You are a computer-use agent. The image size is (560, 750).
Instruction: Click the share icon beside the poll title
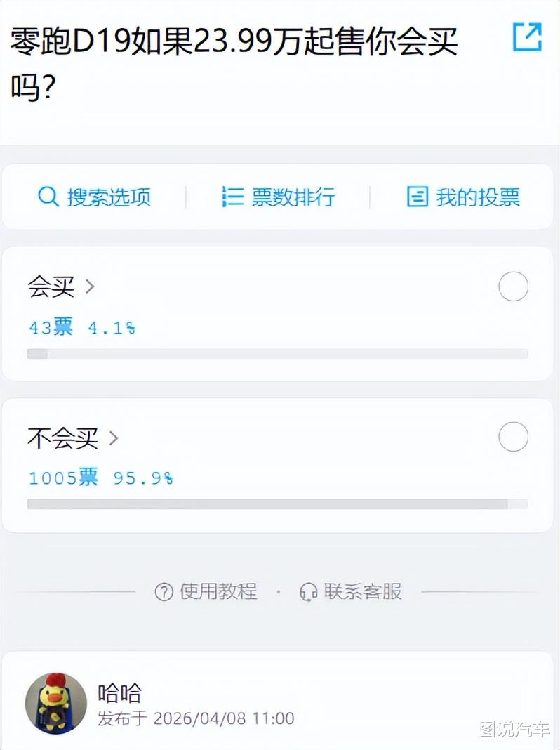click(x=527, y=38)
